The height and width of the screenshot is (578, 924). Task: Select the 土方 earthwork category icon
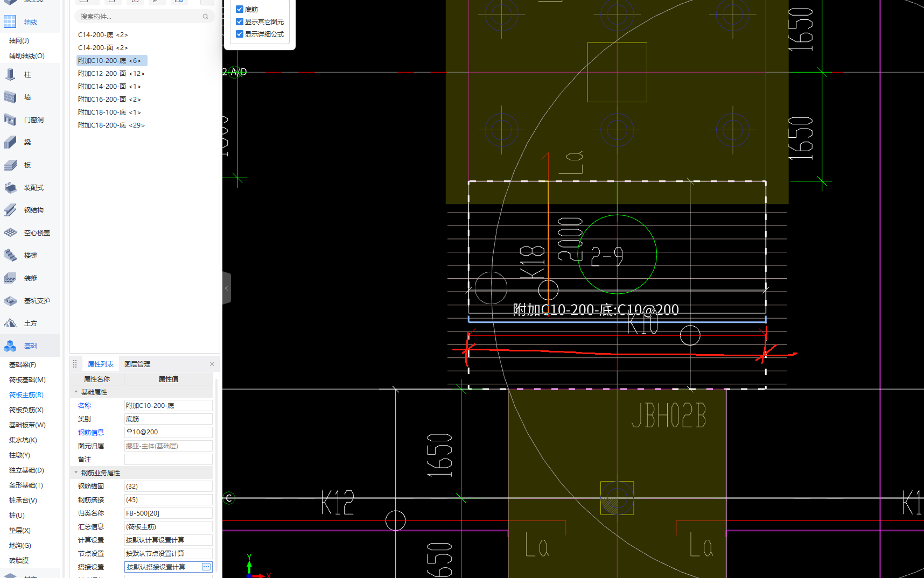(x=10, y=323)
